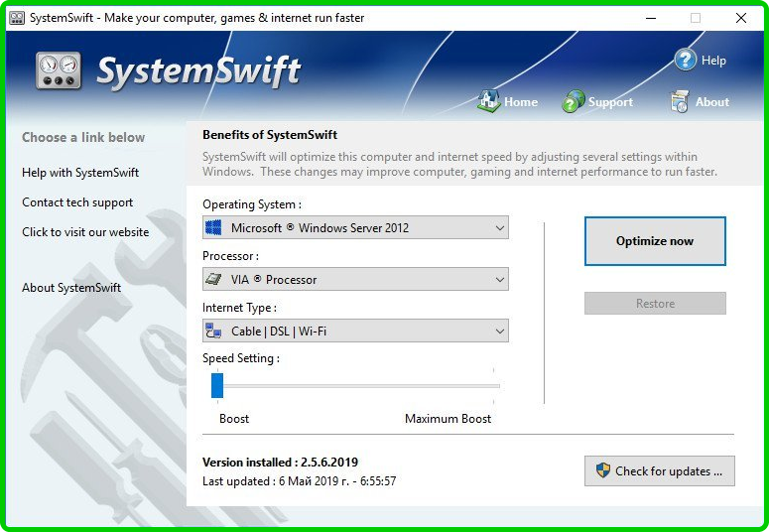Open the Operating System dropdown
The height and width of the screenshot is (532, 769).
tap(355, 227)
